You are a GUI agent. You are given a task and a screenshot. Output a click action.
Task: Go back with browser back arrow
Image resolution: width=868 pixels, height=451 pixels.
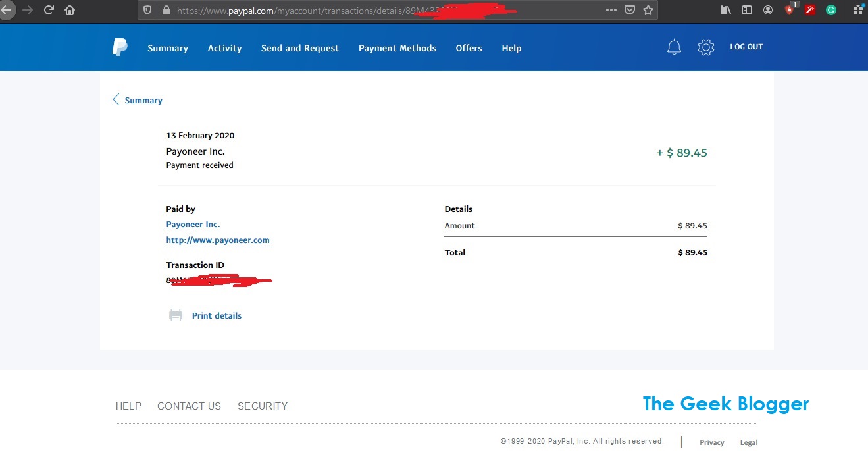click(x=6, y=10)
